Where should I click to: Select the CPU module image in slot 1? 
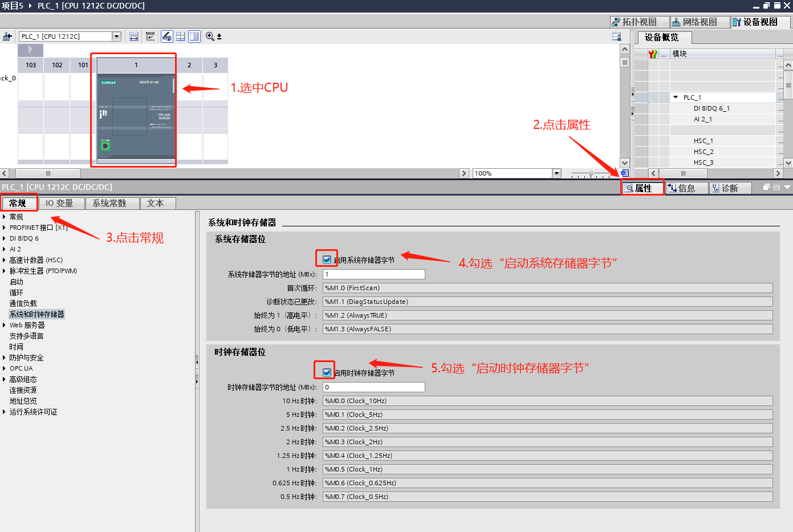coord(136,116)
